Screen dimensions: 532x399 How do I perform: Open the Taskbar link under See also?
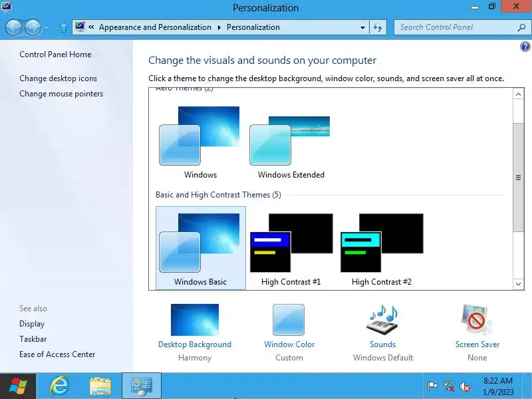(x=33, y=339)
